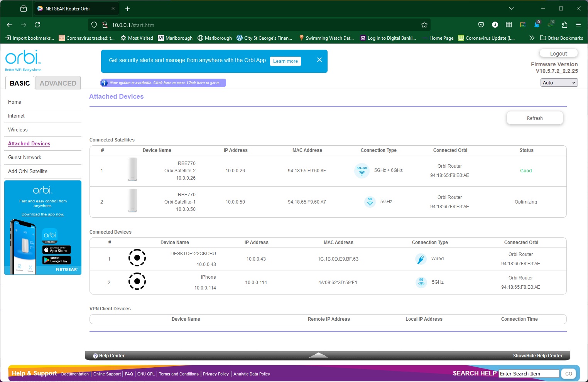Click the Wired connection icon for DESKTOP-22GKCBU
The image size is (588, 382).
point(421,259)
